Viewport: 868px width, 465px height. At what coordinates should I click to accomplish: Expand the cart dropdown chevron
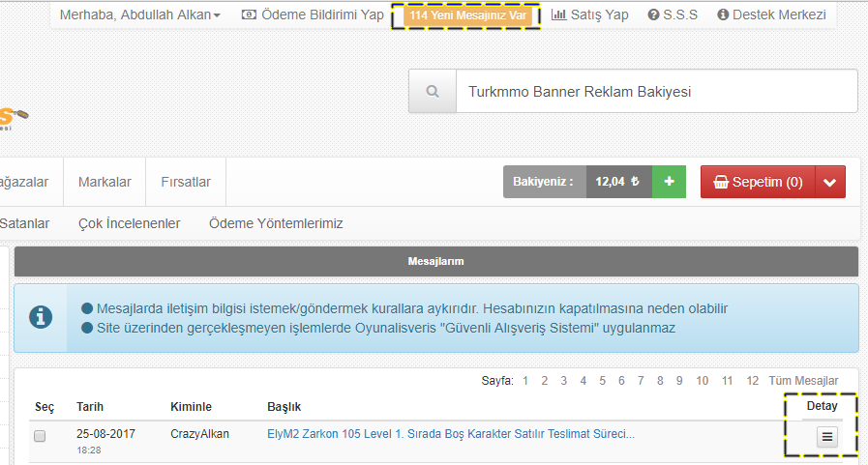[830, 182]
